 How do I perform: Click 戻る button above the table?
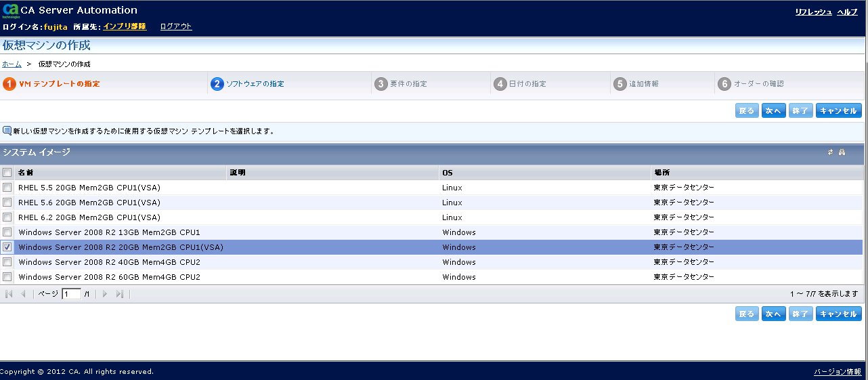[747, 110]
